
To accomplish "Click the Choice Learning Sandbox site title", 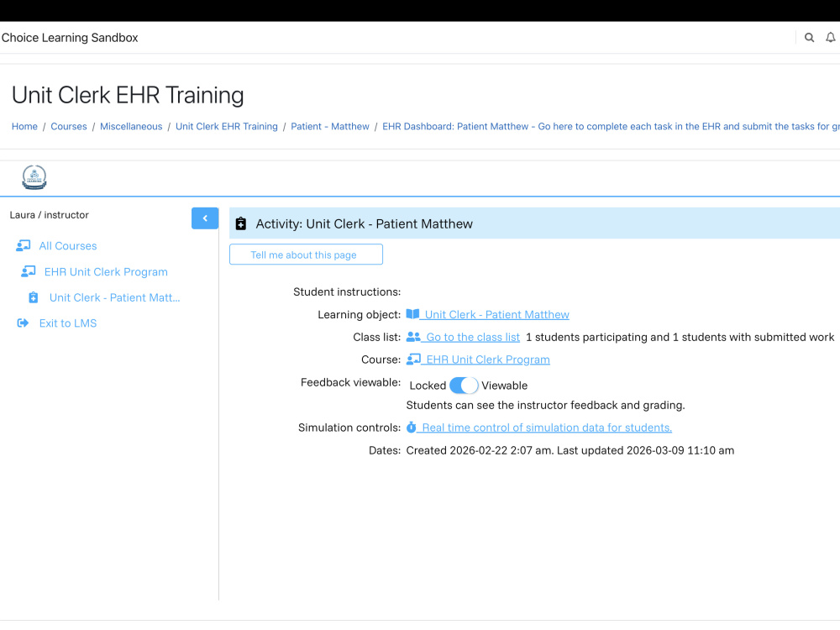I will pyautogui.click(x=70, y=38).
